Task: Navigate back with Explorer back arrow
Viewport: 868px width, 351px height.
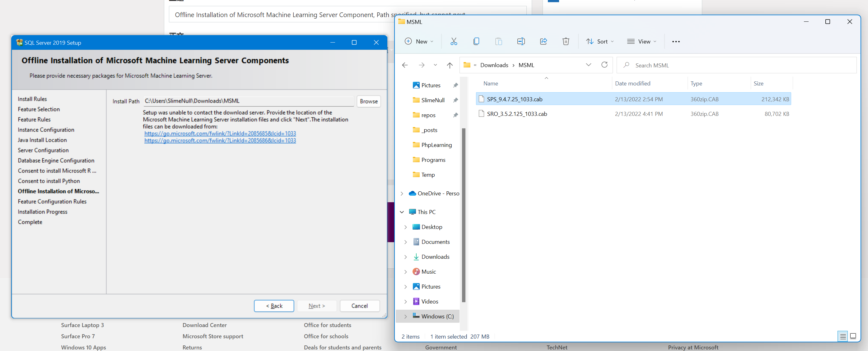Action: pos(405,65)
